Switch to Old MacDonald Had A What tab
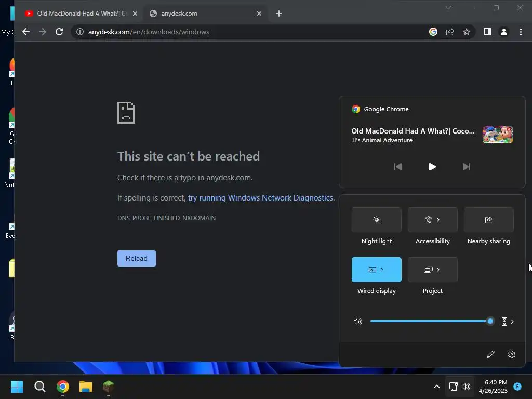The image size is (532, 399). click(82, 14)
